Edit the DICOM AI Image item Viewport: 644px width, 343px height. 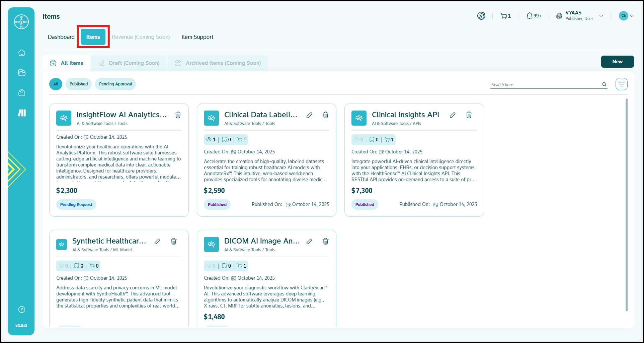(309, 241)
